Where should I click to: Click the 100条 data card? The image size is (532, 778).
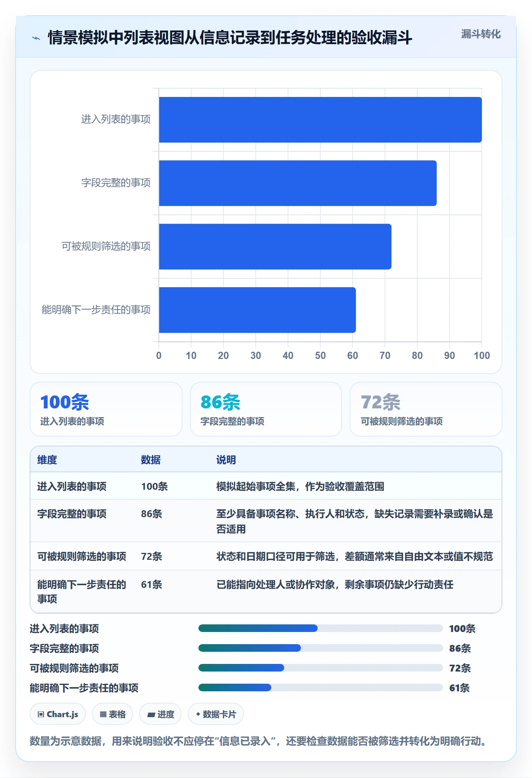[106, 409]
